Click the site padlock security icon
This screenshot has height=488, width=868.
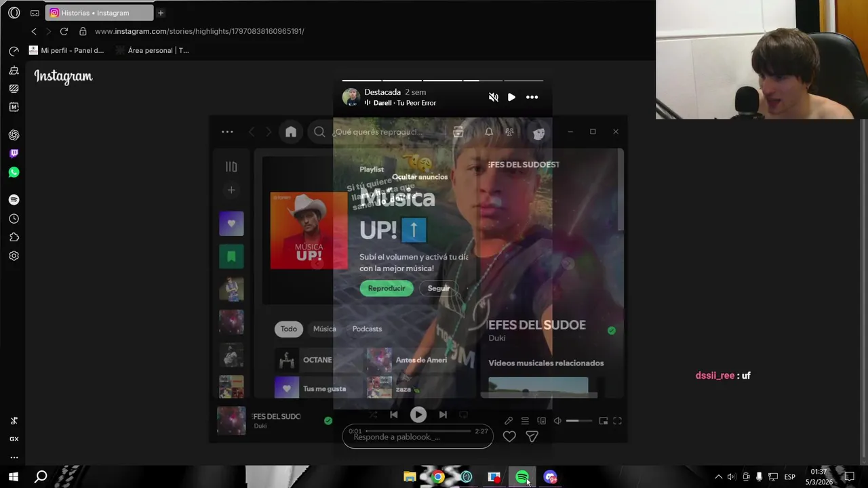point(83,31)
